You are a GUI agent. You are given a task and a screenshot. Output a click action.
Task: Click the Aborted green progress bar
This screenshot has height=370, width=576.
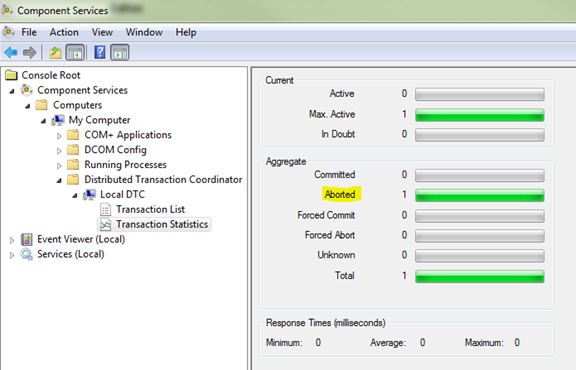pyautogui.click(x=479, y=195)
